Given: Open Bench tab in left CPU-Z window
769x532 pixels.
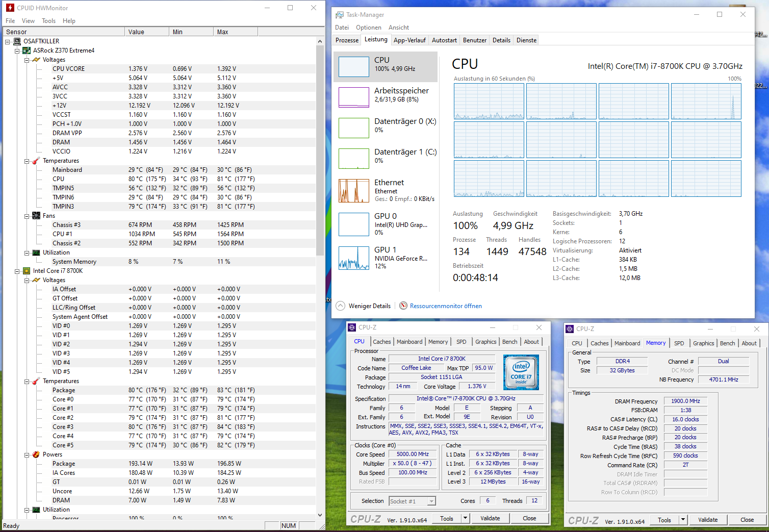Looking at the screenshot, I should pos(510,342).
